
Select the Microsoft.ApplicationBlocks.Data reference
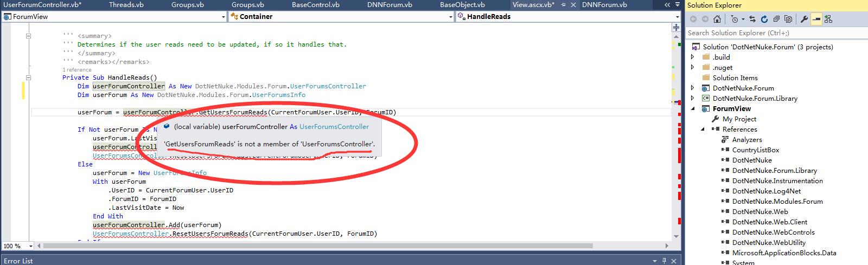click(784, 253)
